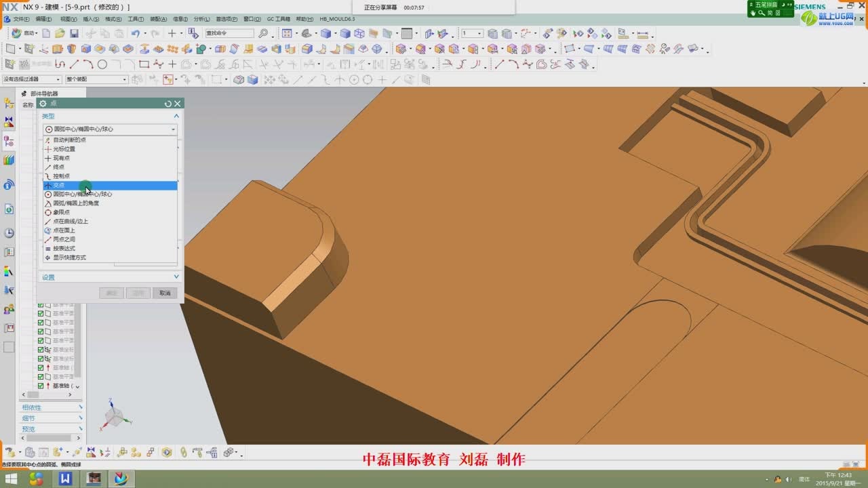Click the Open file folder icon
Screen dimensions: 868x488
click(60, 33)
